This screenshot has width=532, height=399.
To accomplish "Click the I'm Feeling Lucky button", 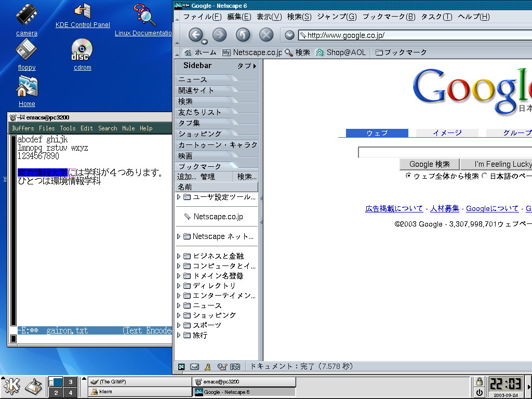I will click(x=496, y=164).
